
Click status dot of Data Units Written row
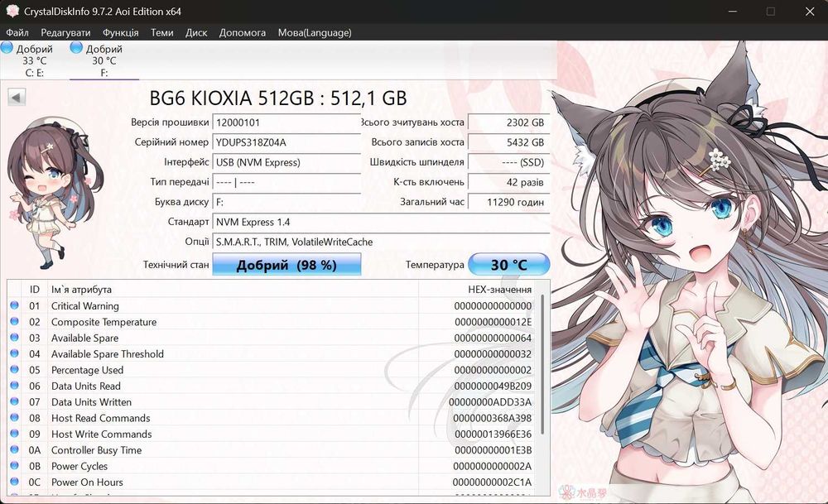click(x=14, y=401)
